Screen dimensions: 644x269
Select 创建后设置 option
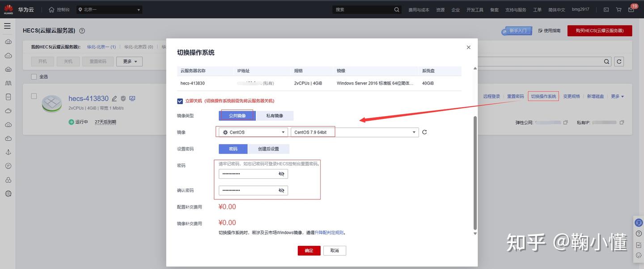tap(268, 149)
